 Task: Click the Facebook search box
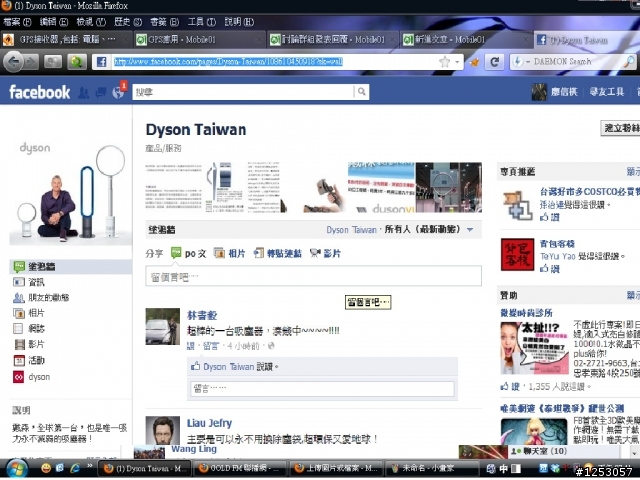click(x=243, y=92)
